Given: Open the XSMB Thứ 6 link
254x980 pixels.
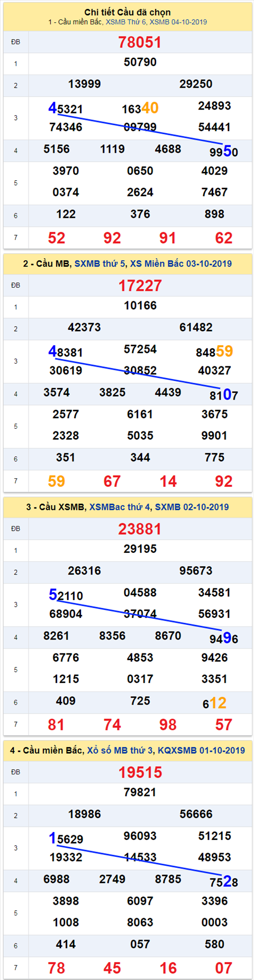Looking at the screenshot, I should click(126, 22).
